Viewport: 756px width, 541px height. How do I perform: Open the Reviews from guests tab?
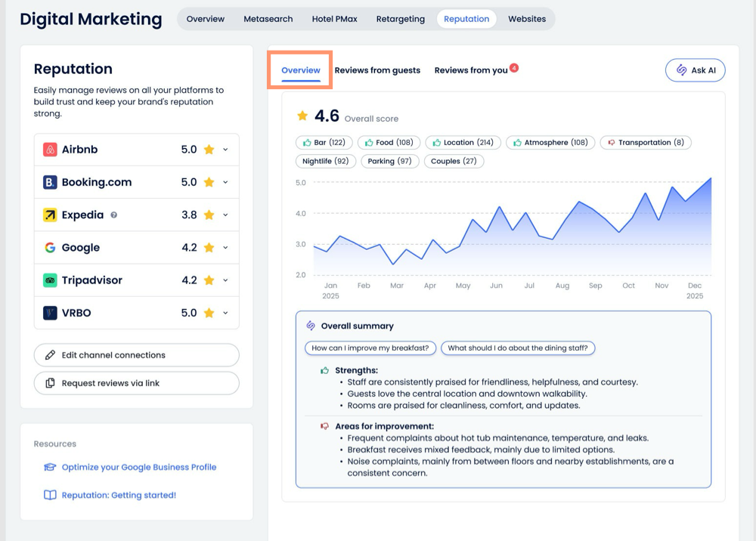(377, 70)
